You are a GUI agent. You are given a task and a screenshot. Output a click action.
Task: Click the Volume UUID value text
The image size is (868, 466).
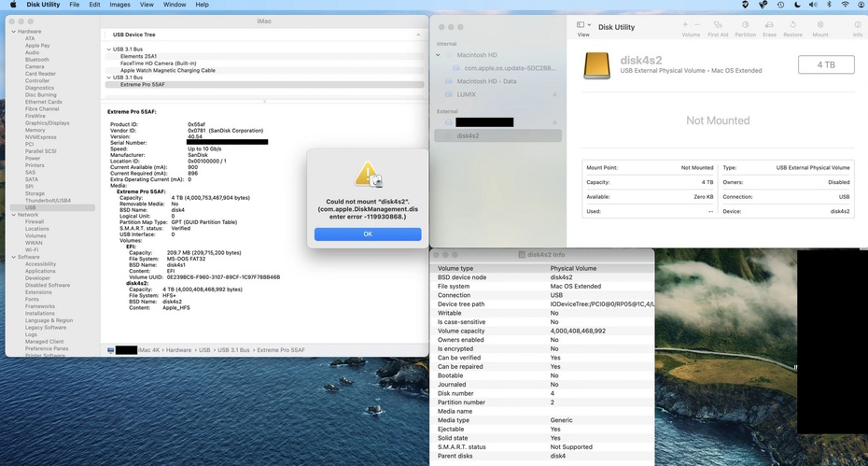click(223, 277)
